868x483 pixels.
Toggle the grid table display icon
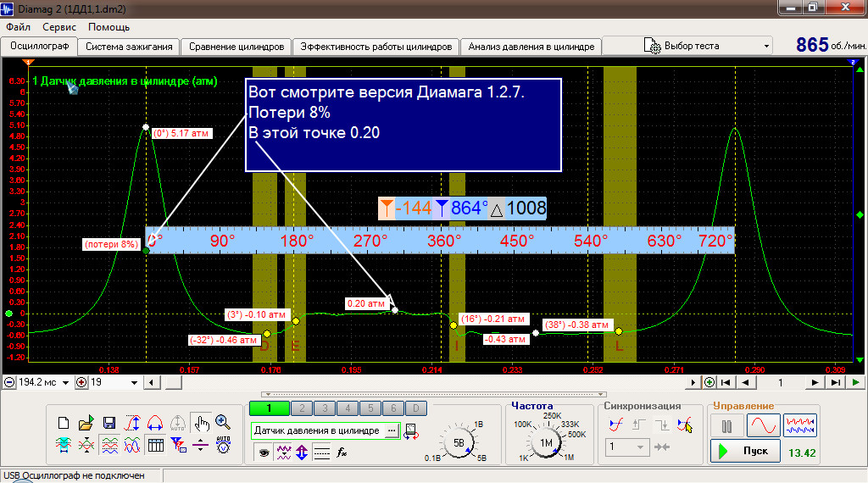[x=156, y=445]
